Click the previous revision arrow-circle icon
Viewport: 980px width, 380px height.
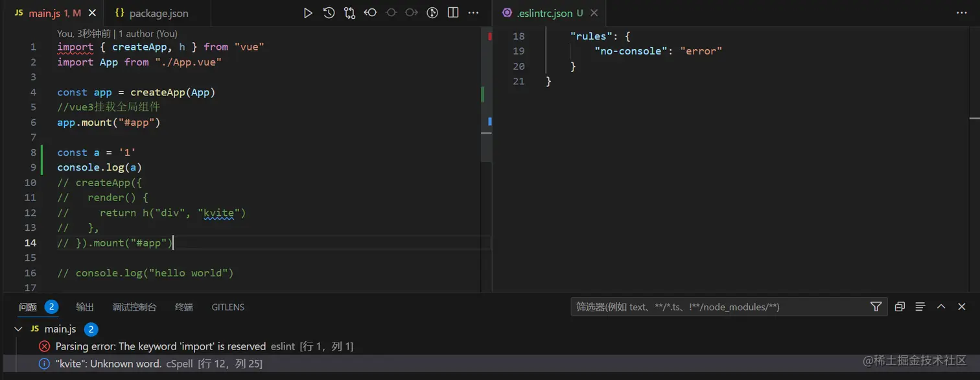pyautogui.click(x=371, y=13)
